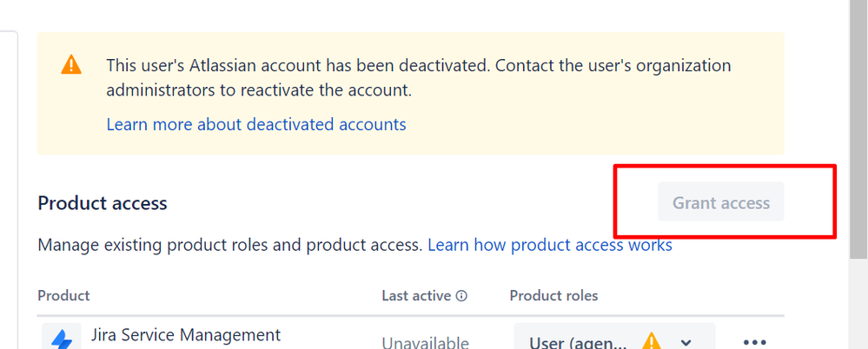Click the Jira Service Management product icon
Viewport: 868px width, 349px height.
[62, 337]
